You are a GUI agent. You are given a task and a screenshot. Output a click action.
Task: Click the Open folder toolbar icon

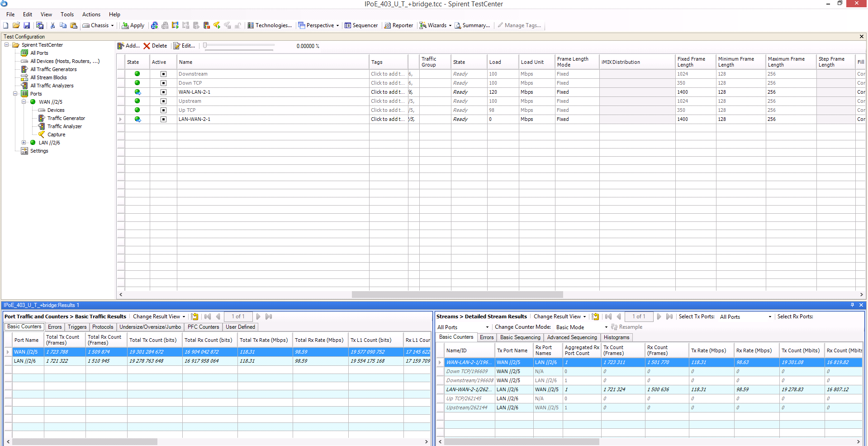pos(16,25)
